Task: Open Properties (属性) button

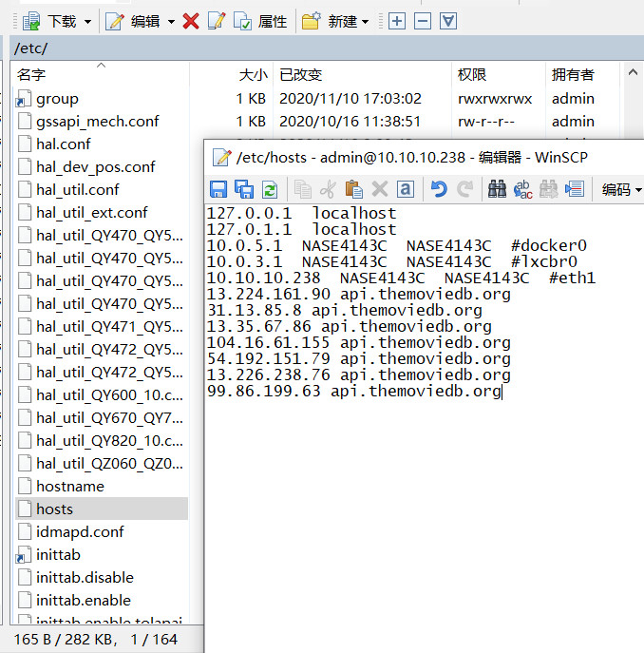Action: (x=260, y=21)
